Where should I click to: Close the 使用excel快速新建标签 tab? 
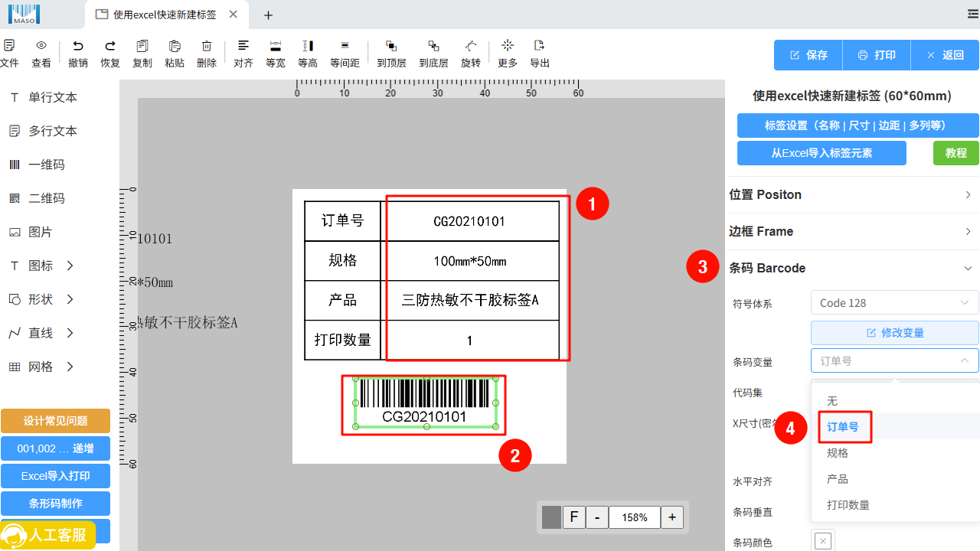point(234,15)
